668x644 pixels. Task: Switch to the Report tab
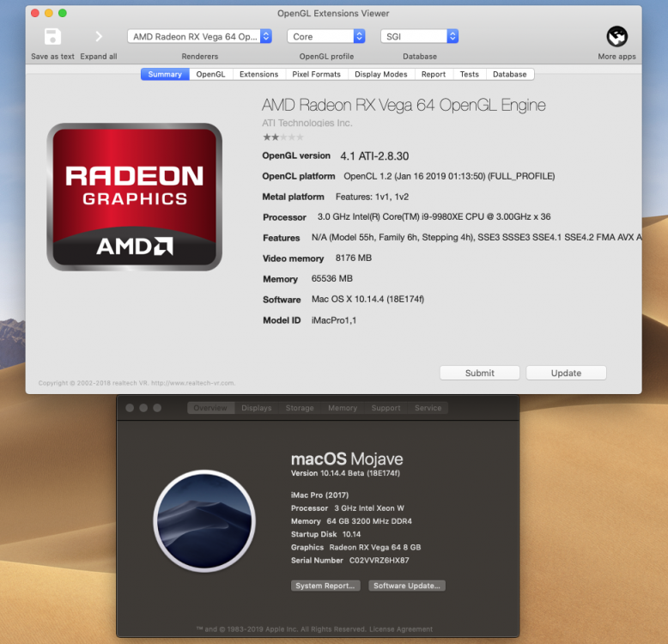click(434, 74)
